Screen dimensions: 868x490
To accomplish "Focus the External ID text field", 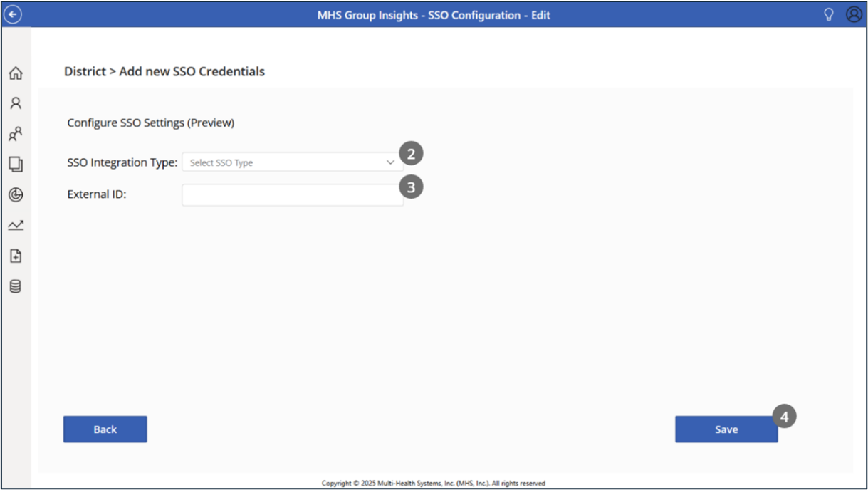I will click(x=292, y=195).
